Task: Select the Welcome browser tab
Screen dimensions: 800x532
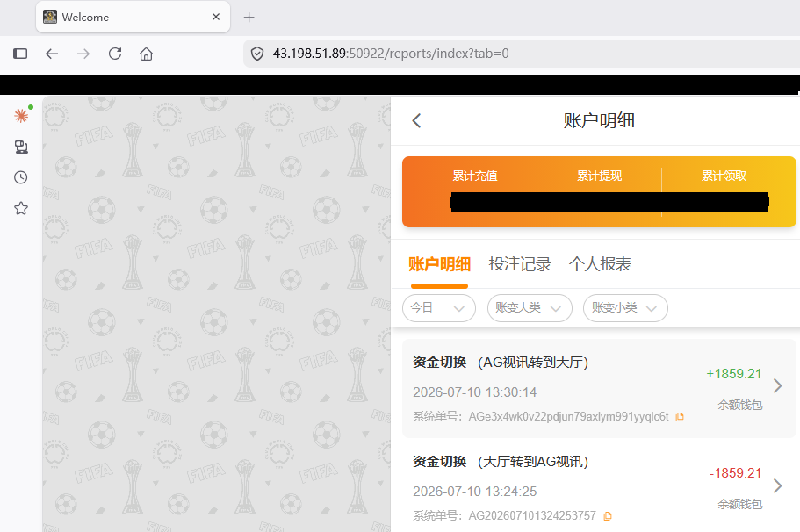Action: (x=133, y=17)
